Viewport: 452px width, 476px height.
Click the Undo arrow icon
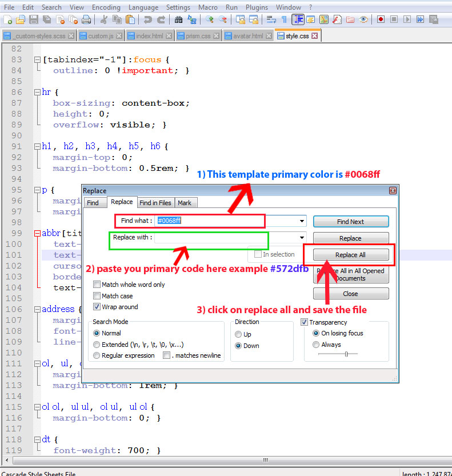(147, 19)
